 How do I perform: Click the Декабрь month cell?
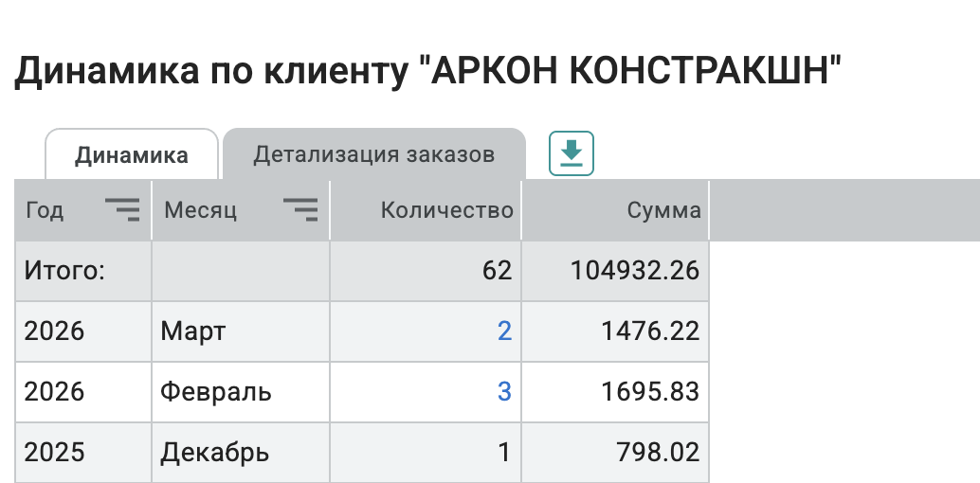point(215,453)
